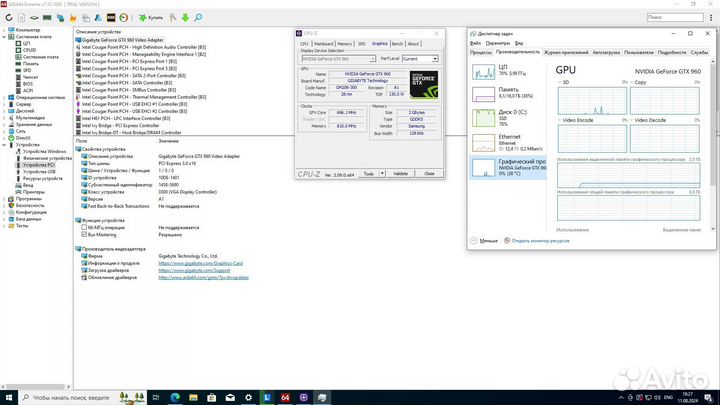This screenshot has height=405, width=720.
Task: Select Intel Cougar Point PCH SMBus Controller row
Action: [x=125, y=90]
